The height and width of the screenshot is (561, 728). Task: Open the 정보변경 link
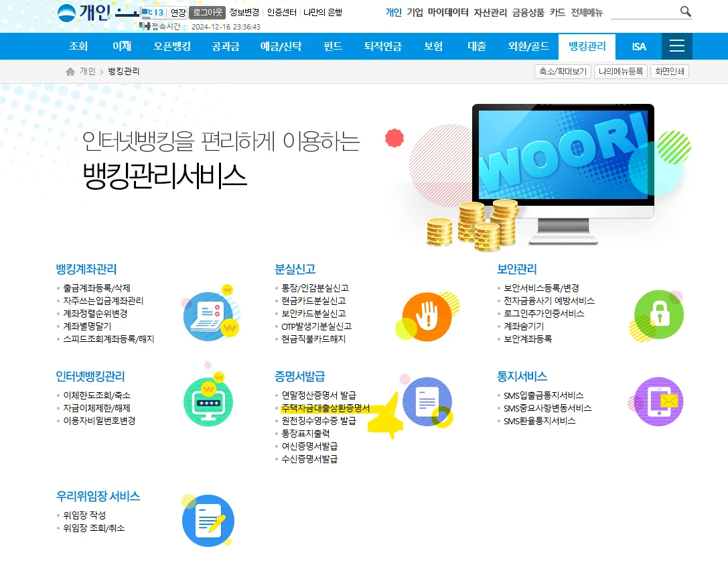tap(244, 13)
